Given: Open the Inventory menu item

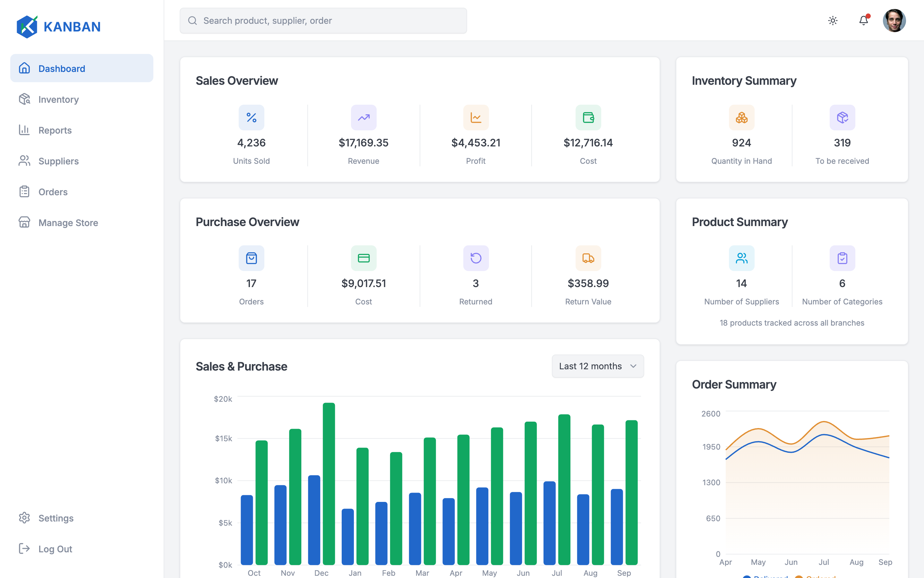Looking at the screenshot, I should (82, 99).
